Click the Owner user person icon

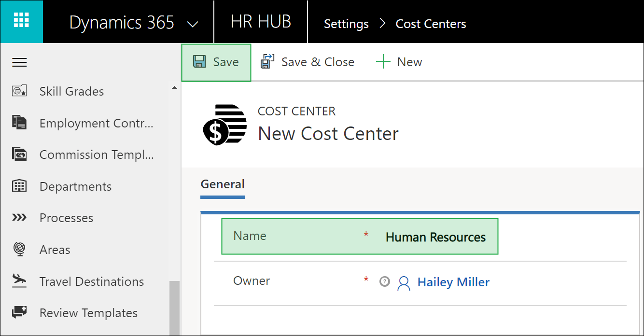tap(403, 283)
